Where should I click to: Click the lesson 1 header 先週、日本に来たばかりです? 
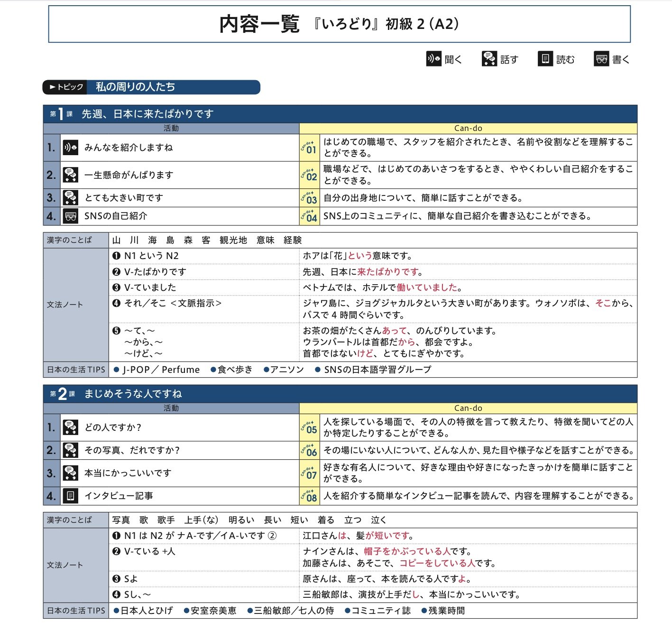tap(147, 114)
